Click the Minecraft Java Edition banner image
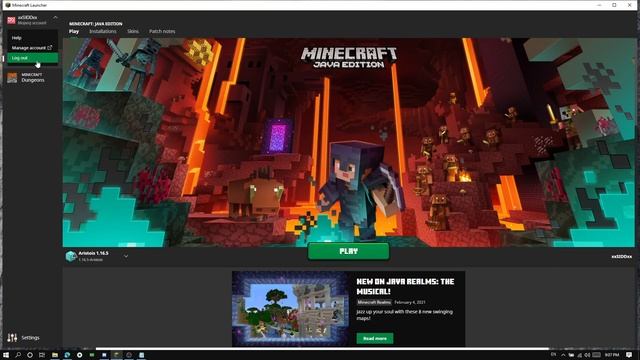Screen dimensions: 640x360 point(349,142)
